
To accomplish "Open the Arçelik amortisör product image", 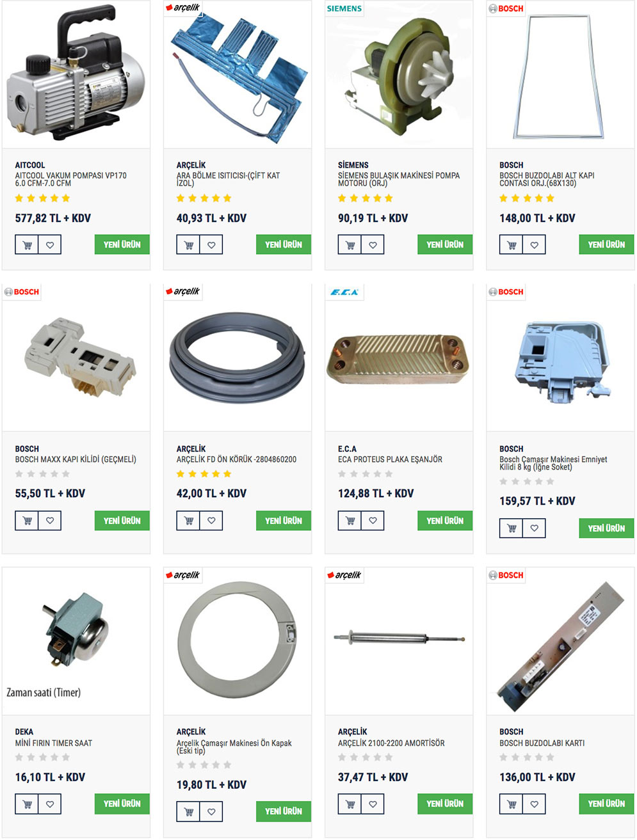I will [399, 641].
